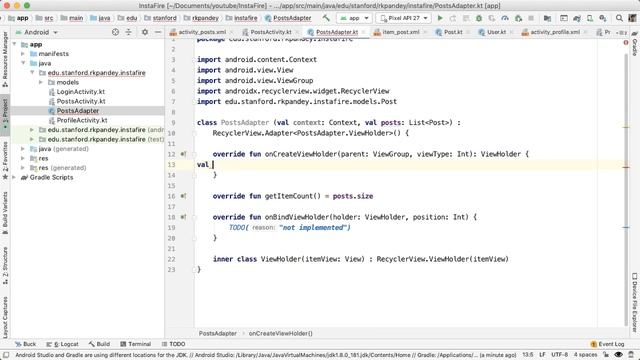Open ProfileActivity.kt in project tree

coord(82,120)
